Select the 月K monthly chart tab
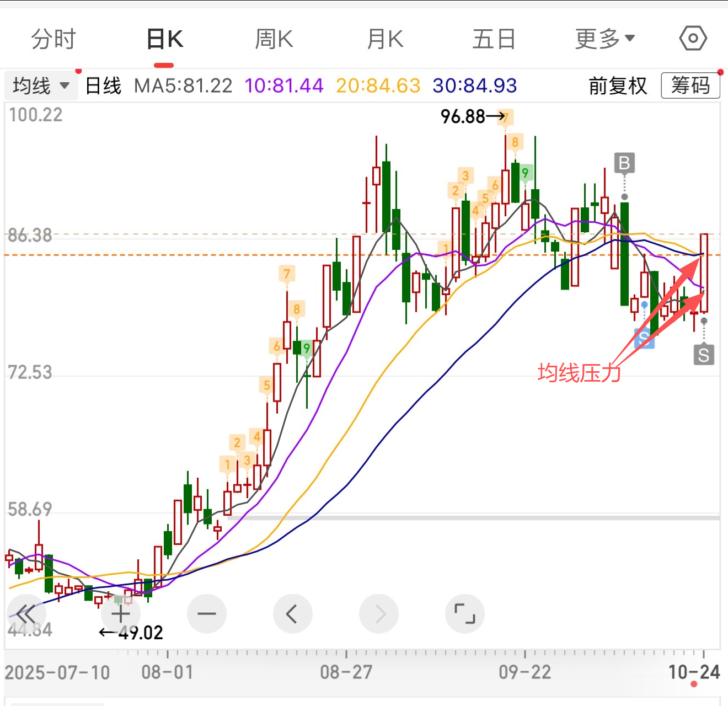Viewport: 728px width, 706px height. pos(385,39)
